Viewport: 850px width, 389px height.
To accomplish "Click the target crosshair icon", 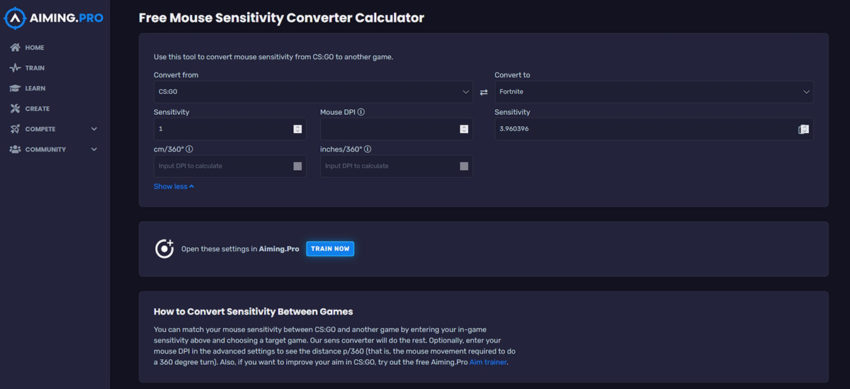I will (x=164, y=249).
